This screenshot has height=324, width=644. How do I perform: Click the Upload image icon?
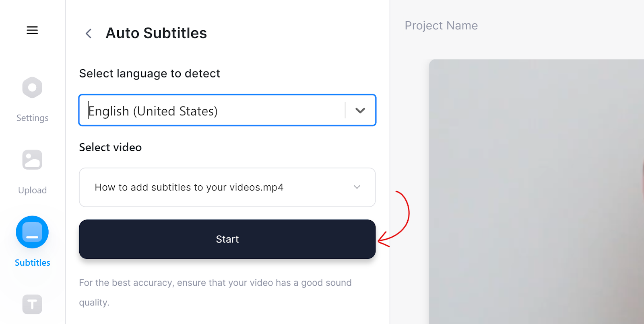tap(32, 160)
